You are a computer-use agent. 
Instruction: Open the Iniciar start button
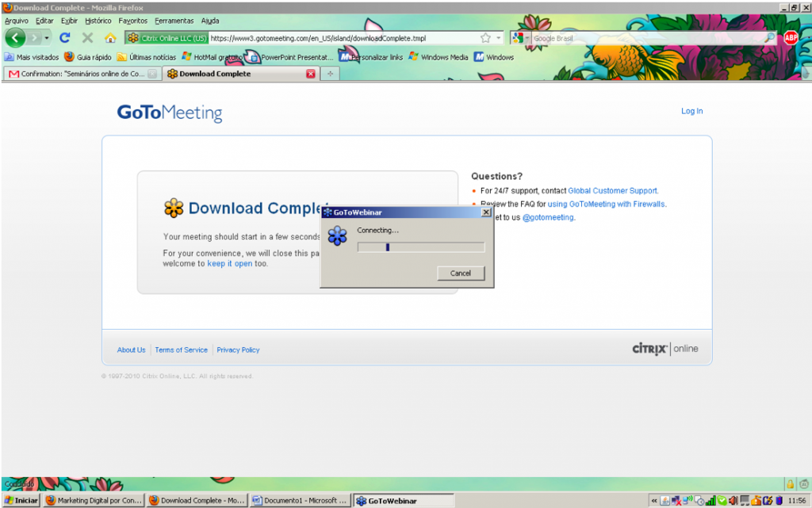(21, 500)
